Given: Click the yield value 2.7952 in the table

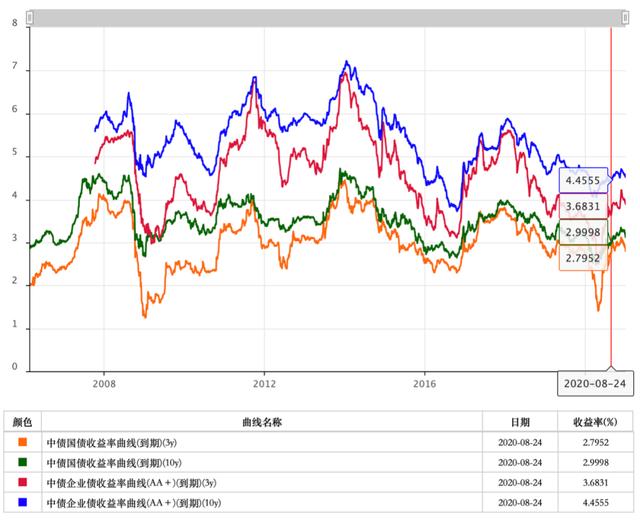Looking at the screenshot, I should tap(596, 442).
